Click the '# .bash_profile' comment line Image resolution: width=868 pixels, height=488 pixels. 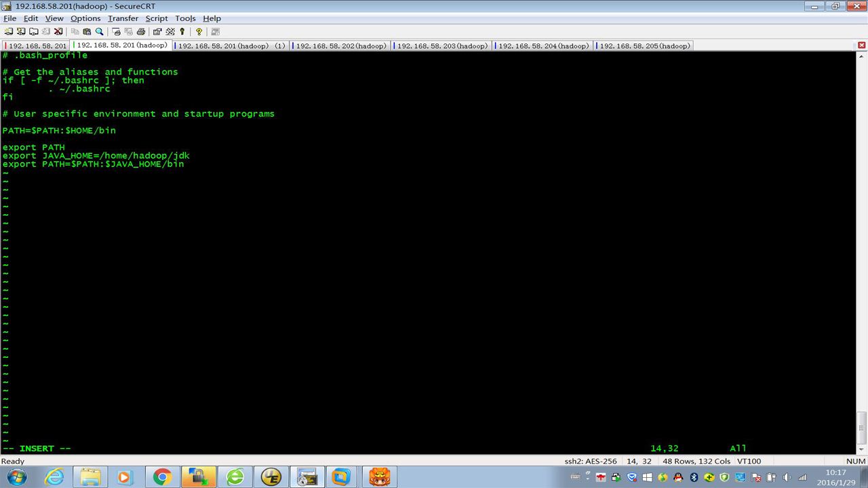[45, 56]
